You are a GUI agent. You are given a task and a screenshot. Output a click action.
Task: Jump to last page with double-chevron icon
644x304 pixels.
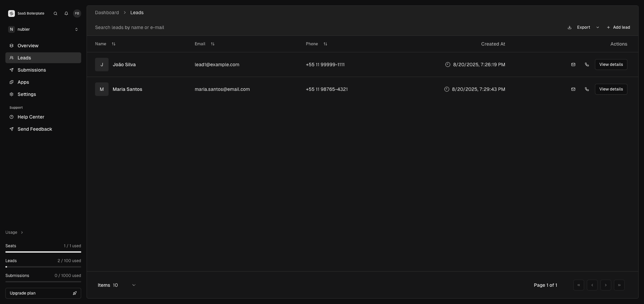[x=619, y=285]
